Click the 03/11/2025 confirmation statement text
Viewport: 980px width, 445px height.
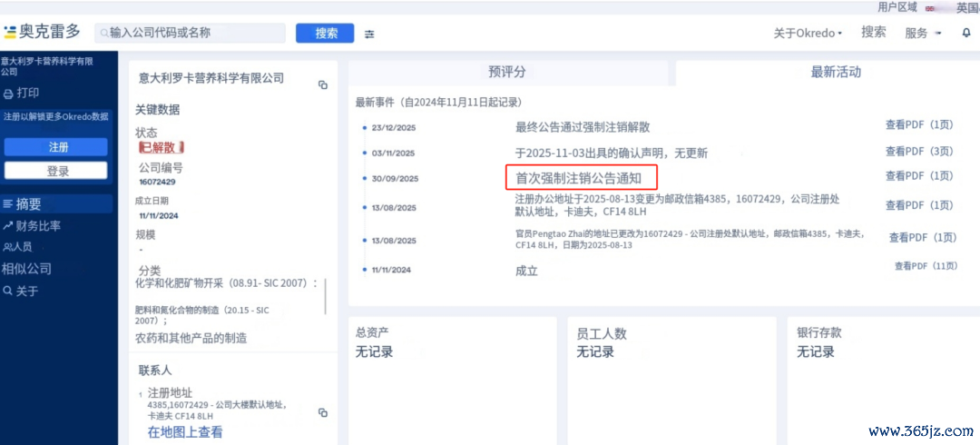(612, 153)
